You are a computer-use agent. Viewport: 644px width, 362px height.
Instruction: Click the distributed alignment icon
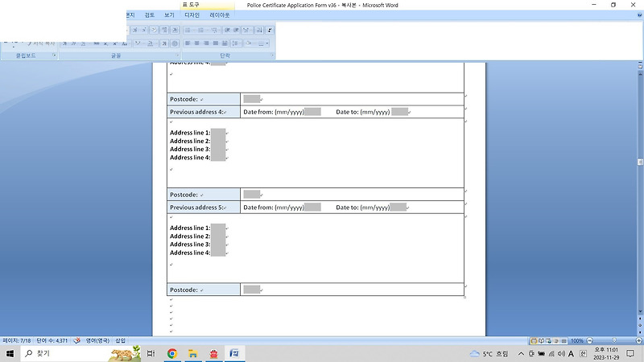click(x=225, y=43)
